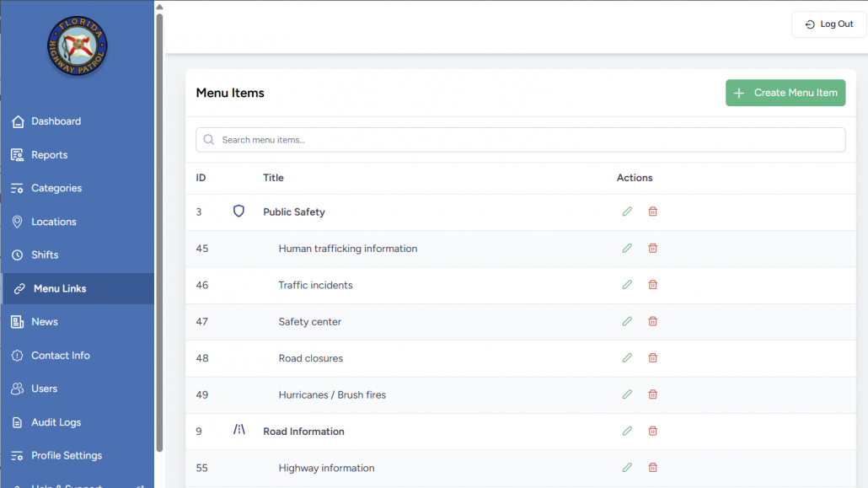This screenshot has height=488, width=868.
Task: Open the Audit Logs page
Action: tap(56, 422)
